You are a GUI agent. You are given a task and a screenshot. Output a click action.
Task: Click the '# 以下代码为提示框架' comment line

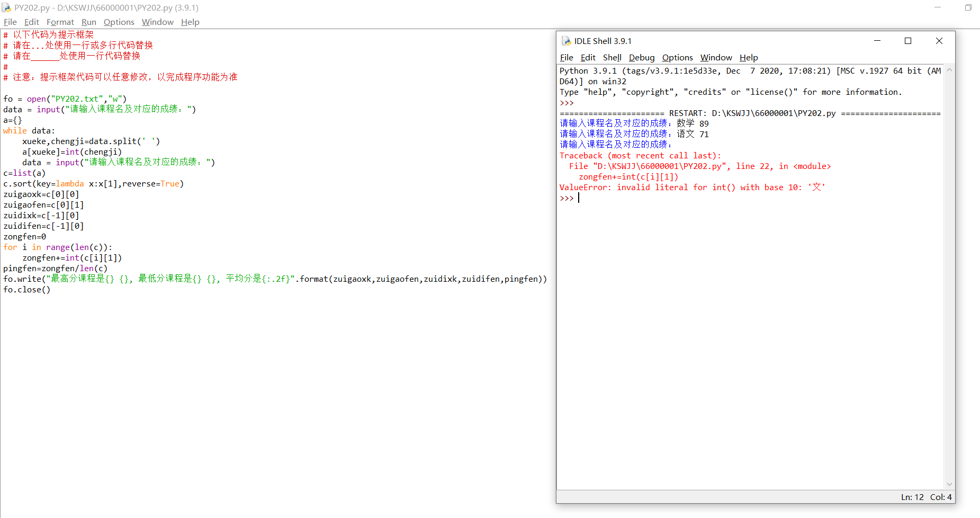click(x=48, y=34)
